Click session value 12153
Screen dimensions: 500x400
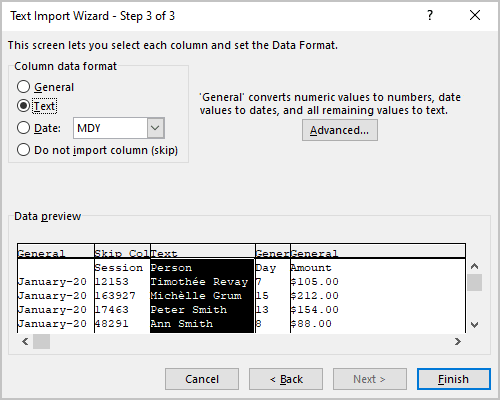[112, 282]
